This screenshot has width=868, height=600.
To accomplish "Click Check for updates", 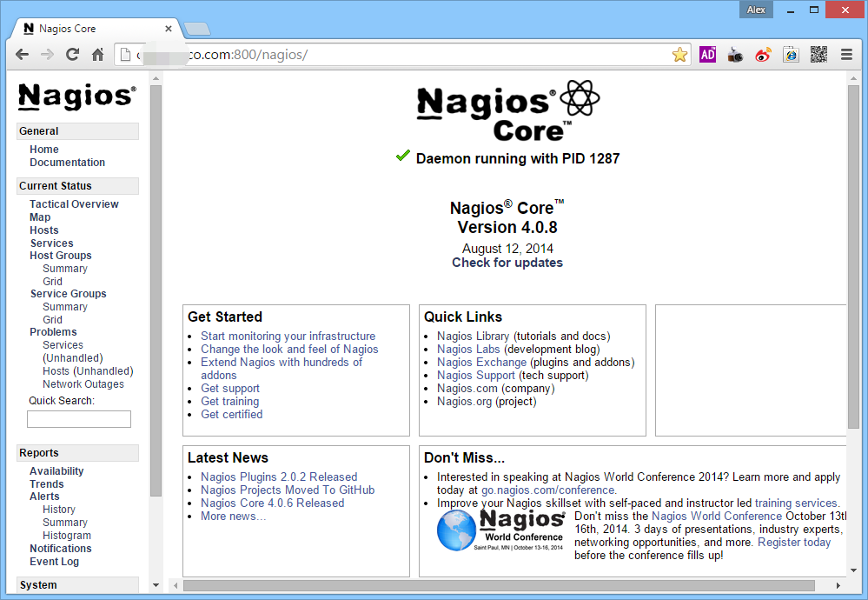I will pos(507,263).
